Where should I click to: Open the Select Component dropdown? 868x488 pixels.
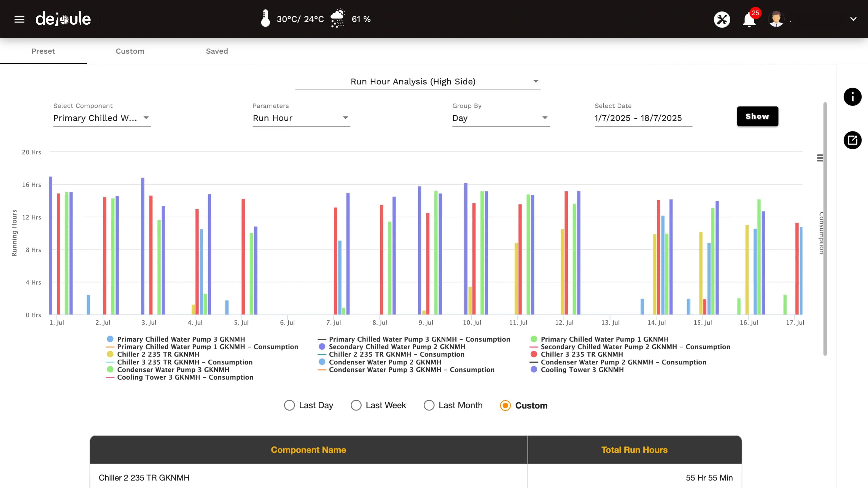coord(102,118)
